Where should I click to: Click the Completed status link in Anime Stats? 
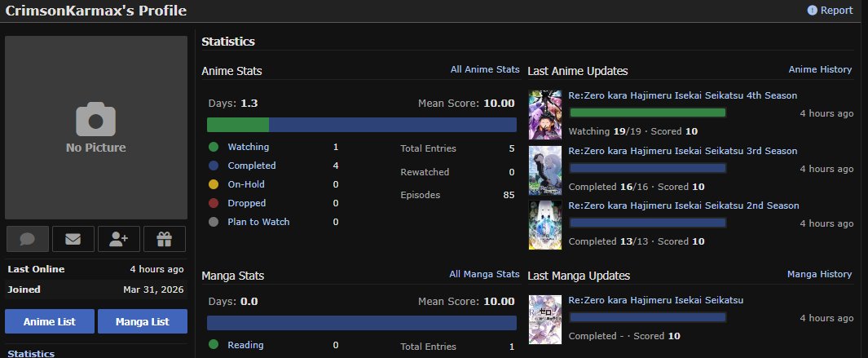pyautogui.click(x=251, y=166)
